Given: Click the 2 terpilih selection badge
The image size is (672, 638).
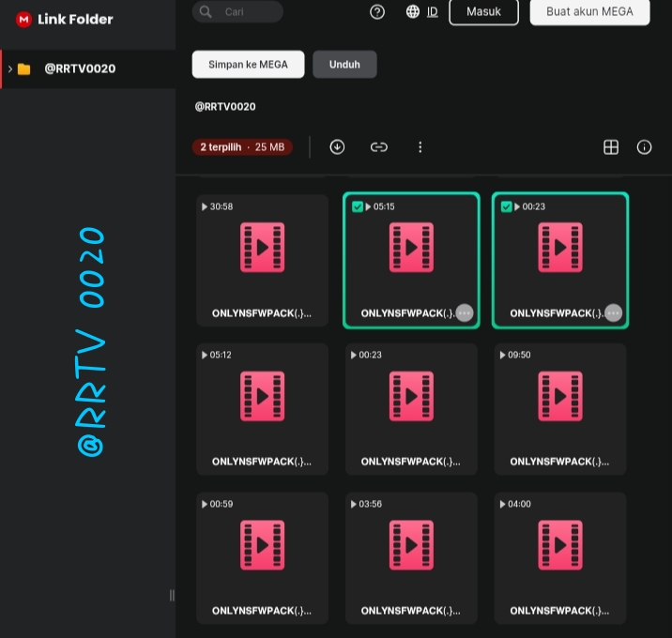Looking at the screenshot, I should [242, 147].
